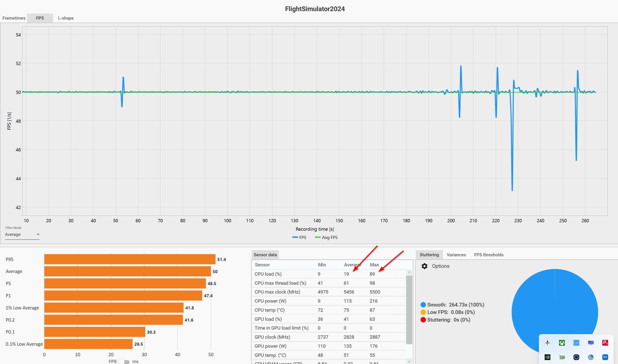Click the Options gear icon

(425, 266)
